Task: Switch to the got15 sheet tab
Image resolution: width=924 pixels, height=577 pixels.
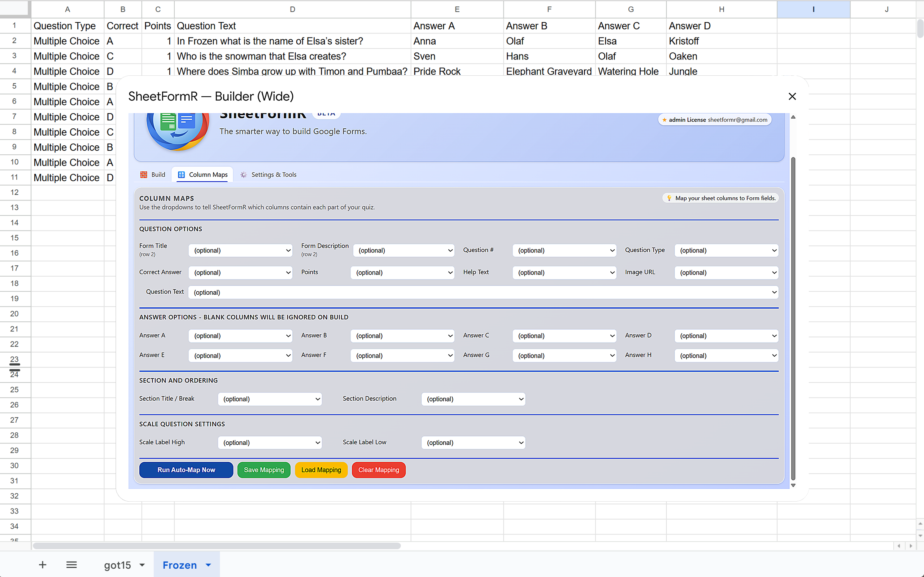Action: pyautogui.click(x=118, y=564)
